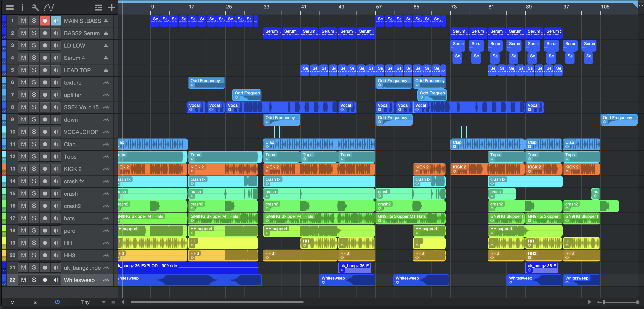644x309 pixels.
Task: Click the Add Tracks plus icon
Action: [x=112, y=8]
